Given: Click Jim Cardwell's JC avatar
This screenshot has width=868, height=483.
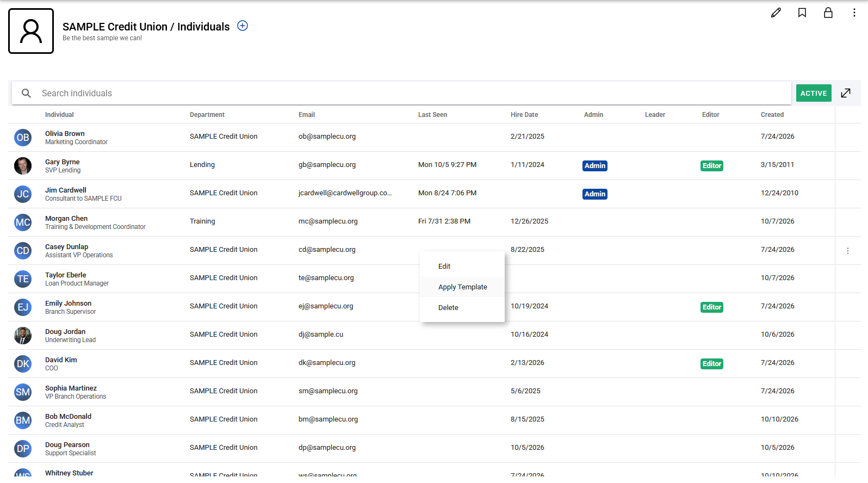Looking at the screenshot, I should coord(23,194).
